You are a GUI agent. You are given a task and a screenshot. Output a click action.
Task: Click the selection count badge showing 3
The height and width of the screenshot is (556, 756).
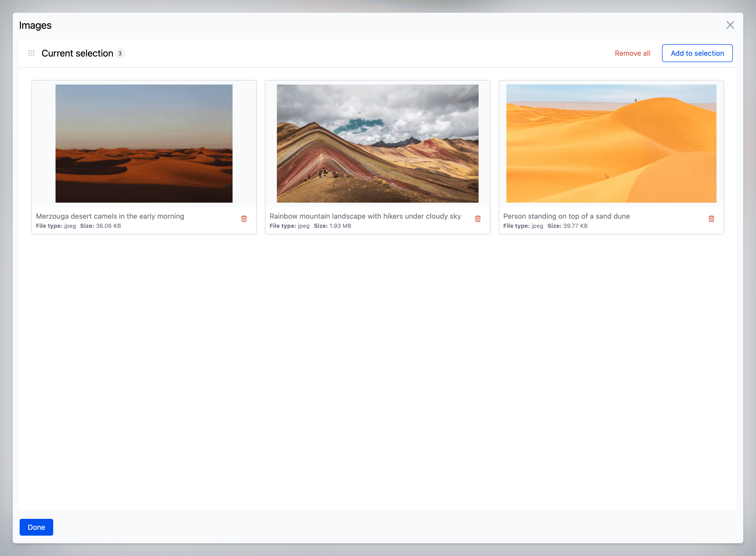coord(120,53)
